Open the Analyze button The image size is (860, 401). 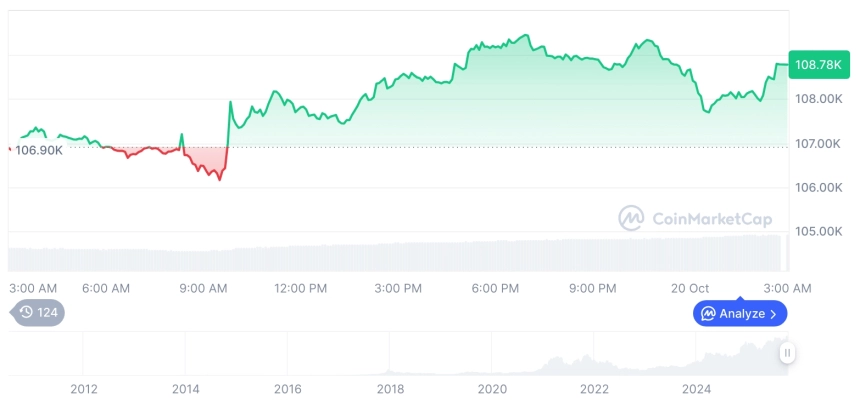740,314
